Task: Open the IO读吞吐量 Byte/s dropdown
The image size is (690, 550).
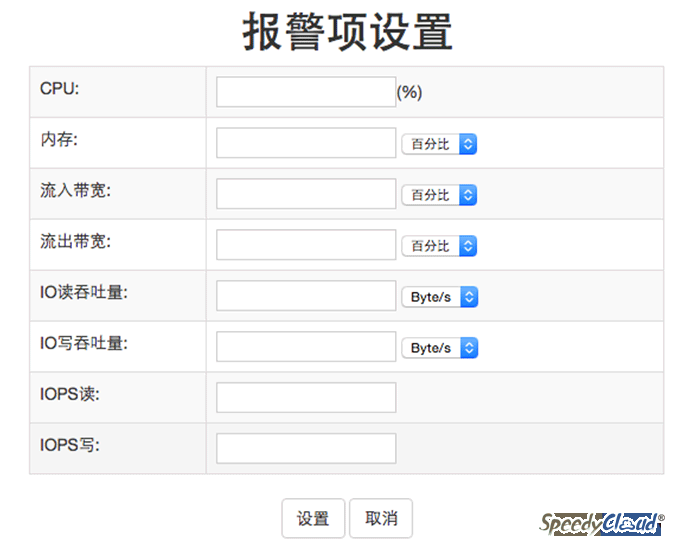Action: pos(440,297)
